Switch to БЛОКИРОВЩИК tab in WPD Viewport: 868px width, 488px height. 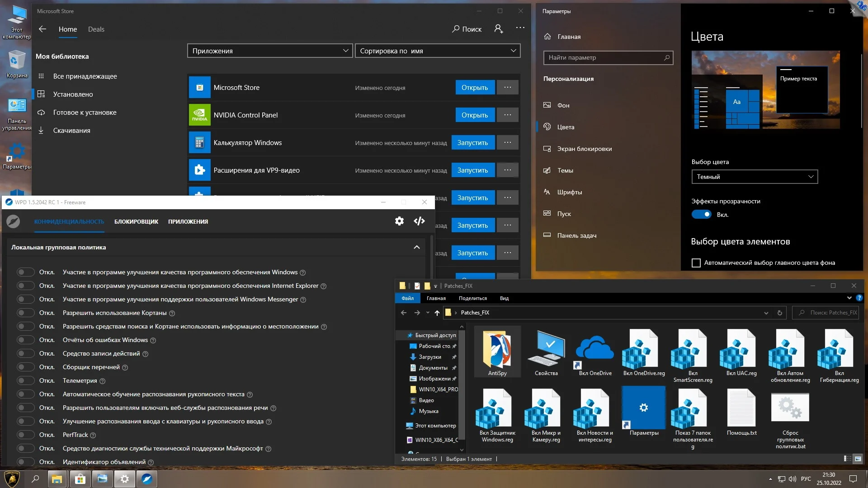point(136,221)
